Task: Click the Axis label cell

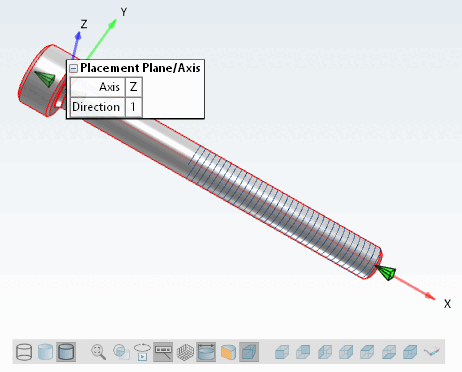Action: tap(97, 87)
